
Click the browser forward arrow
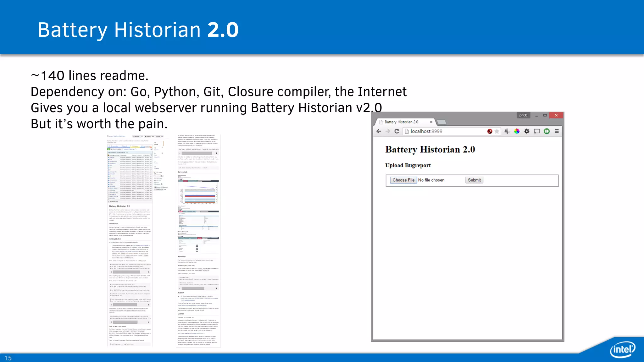tap(388, 131)
